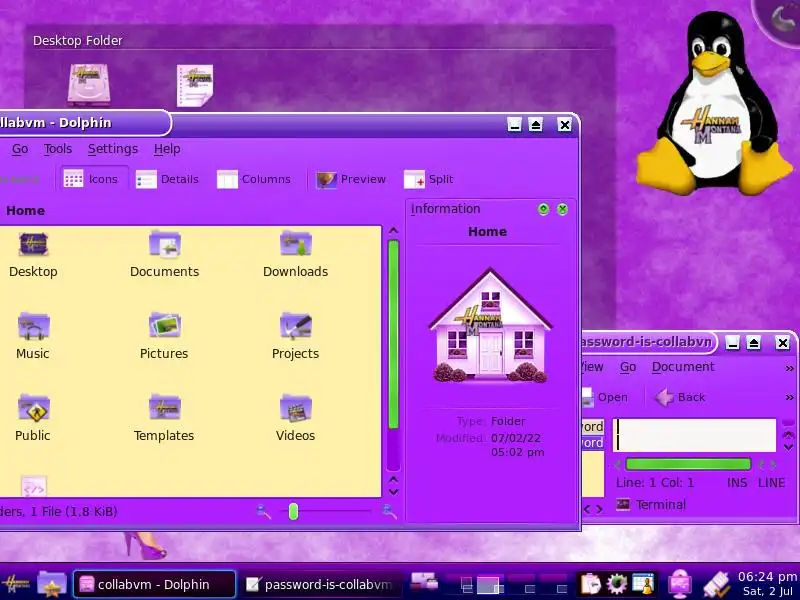Open the Terminal tab in the editor
Viewport: 800px width, 600px height.
(651, 505)
